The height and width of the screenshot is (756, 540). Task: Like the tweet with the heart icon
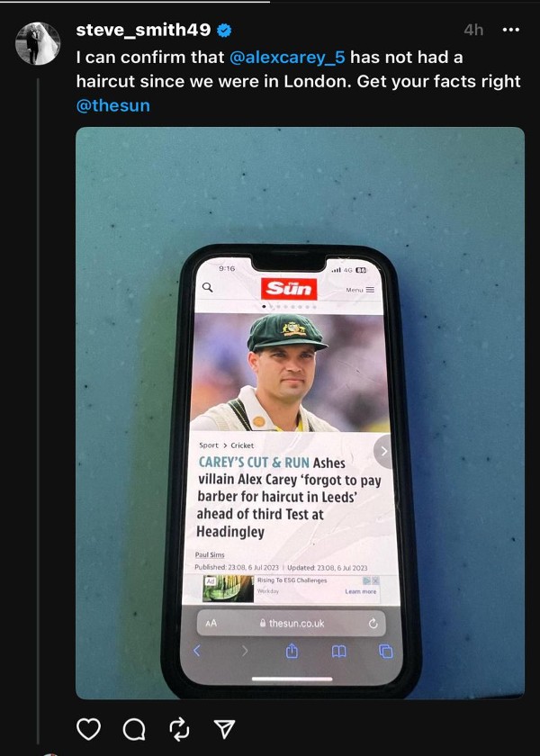tap(88, 730)
